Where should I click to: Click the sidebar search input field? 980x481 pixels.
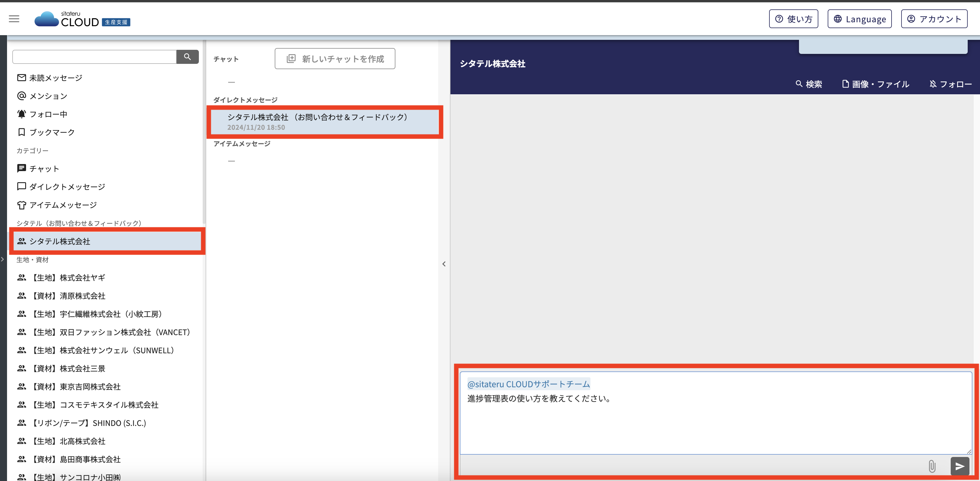tap(94, 57)
